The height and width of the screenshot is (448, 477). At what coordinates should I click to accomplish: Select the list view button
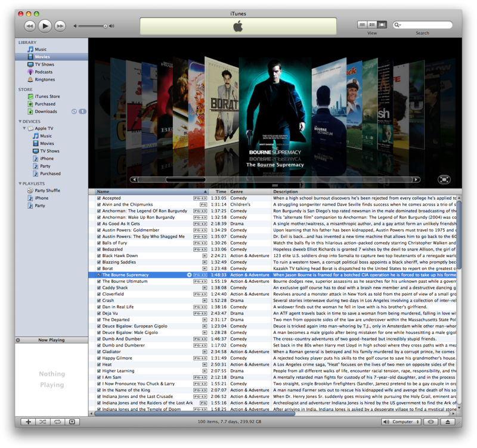362,24
